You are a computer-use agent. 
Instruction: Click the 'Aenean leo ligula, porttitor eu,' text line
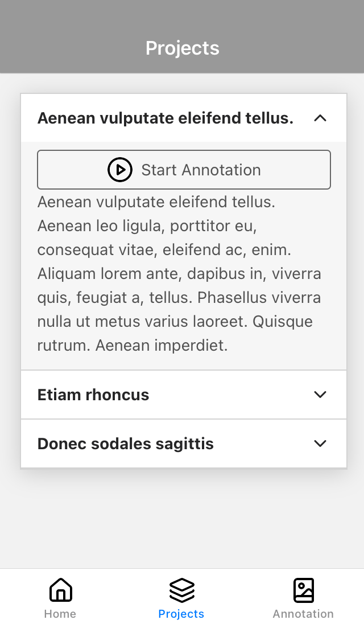click(147, 226)
